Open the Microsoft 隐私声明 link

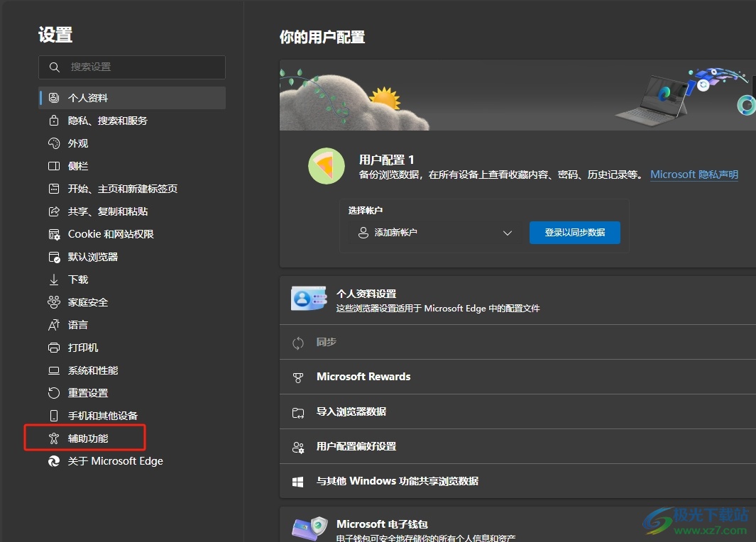694,175
